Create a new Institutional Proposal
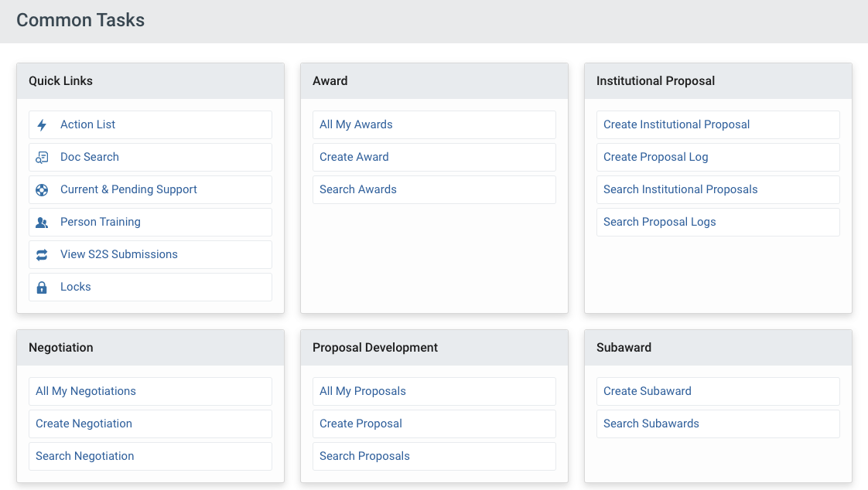Image resolution: width=868 pixels, height=490 pixels. coord(675,124)
